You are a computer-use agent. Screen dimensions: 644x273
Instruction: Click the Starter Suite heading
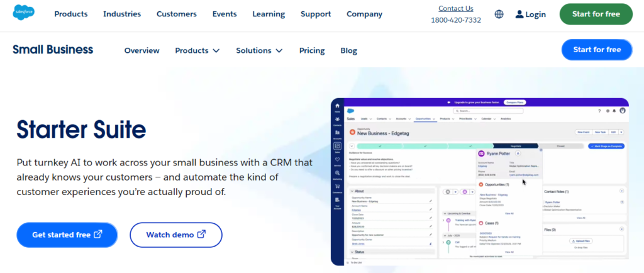[81, 129]
